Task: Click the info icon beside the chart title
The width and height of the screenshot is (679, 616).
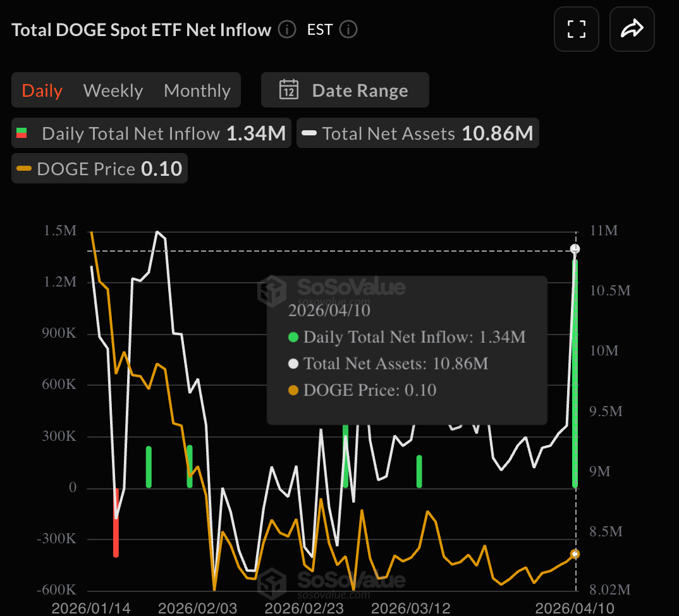Action: [x=287, y=30]
